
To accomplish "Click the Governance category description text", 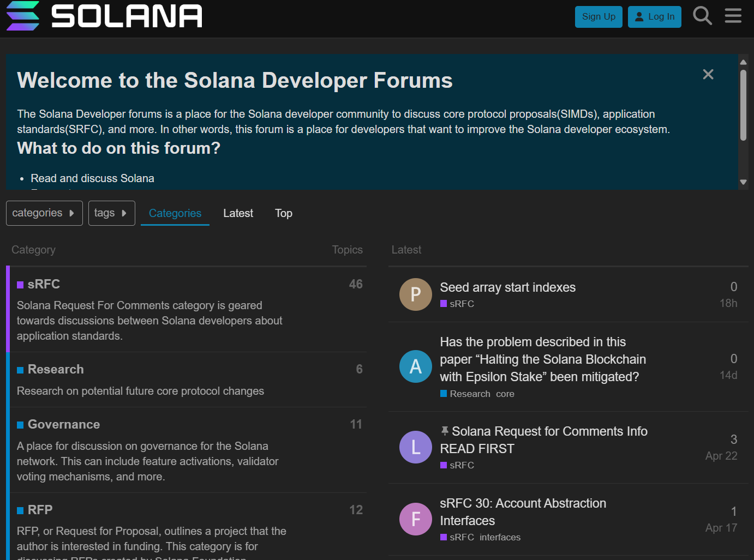I will pos(148,461).
